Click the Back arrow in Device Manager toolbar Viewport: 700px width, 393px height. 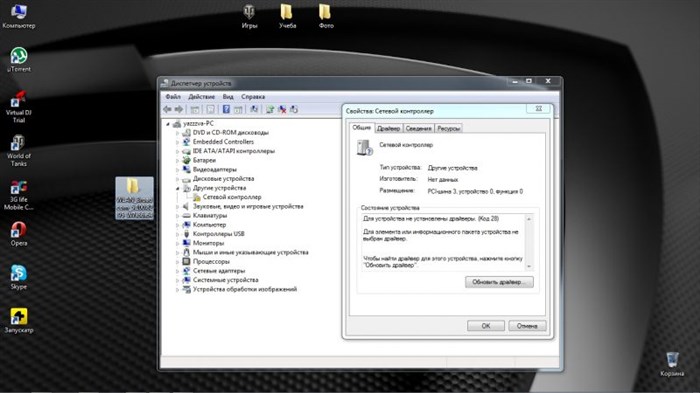coord(167,109)
